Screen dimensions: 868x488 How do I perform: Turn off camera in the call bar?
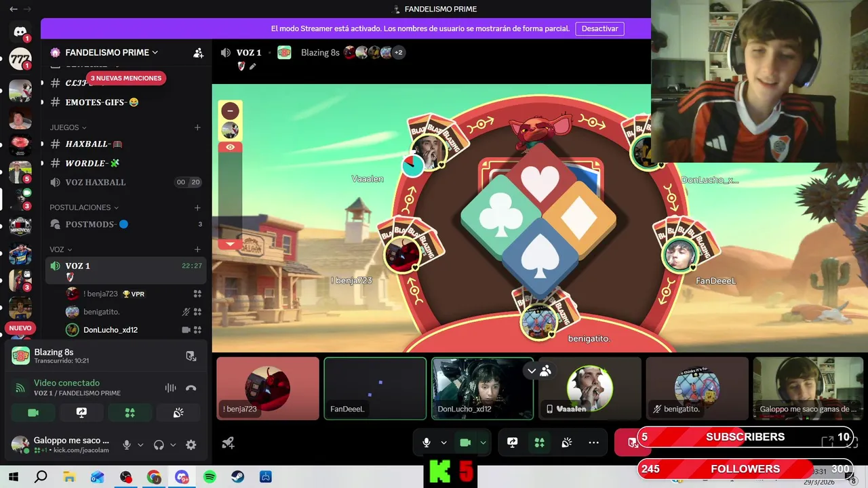tap(465, 443)
